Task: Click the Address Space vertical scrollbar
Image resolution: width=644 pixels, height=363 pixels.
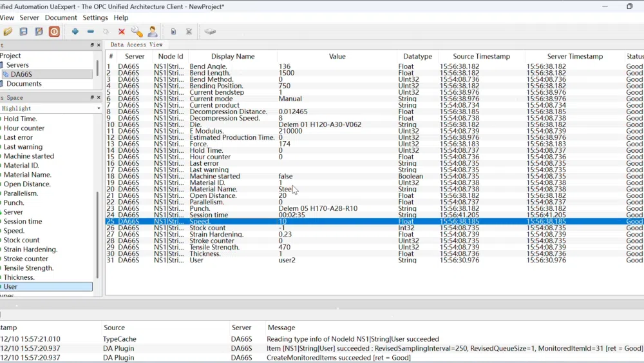Action: [97, 234]
